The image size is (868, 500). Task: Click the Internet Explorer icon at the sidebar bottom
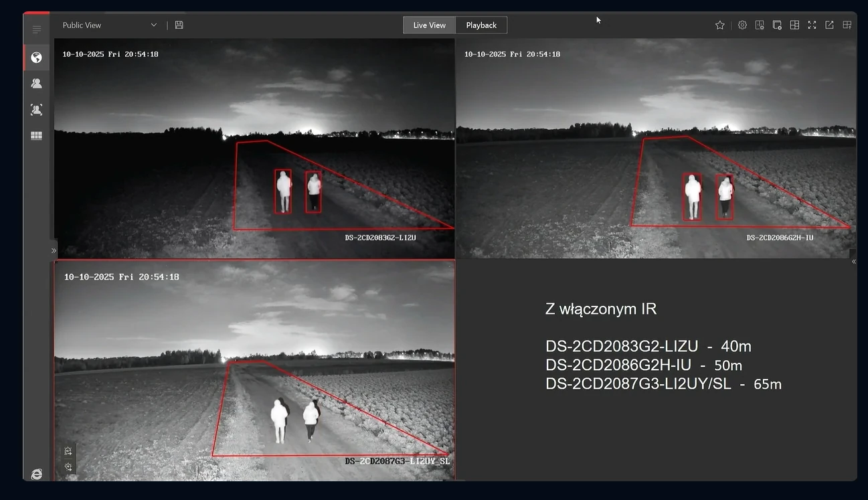(x=36, y=474)
